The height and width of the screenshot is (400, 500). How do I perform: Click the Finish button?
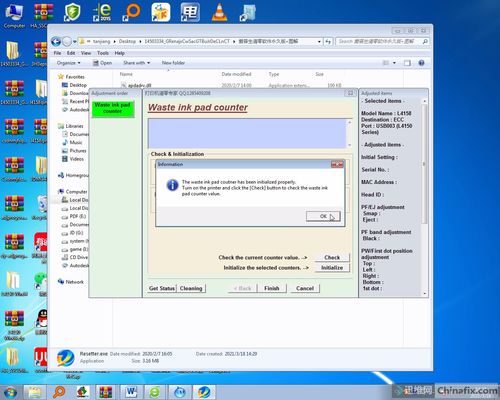pos(272,288)
